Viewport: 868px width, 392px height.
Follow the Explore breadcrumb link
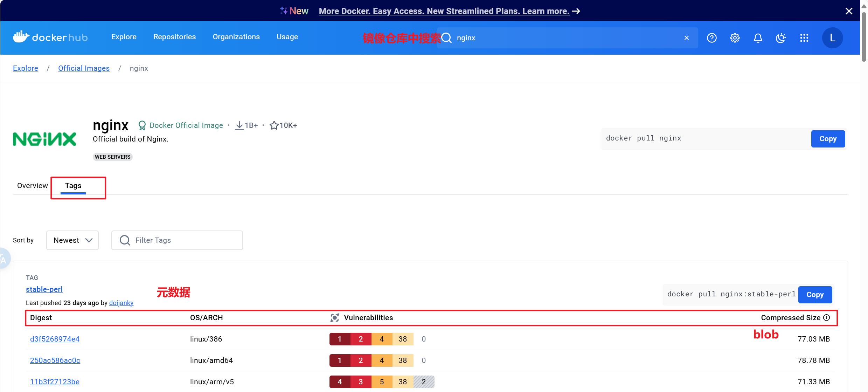[26, 68]
